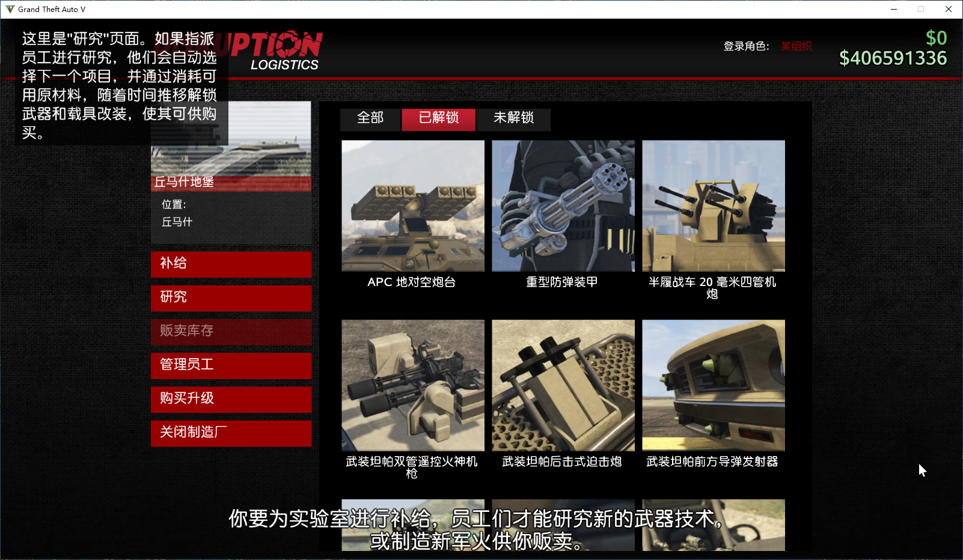Select the 武装坦帕前方导弹发射器 thumbnail
The width and height of the screenshot is (963, 560).
pos(714,385)
